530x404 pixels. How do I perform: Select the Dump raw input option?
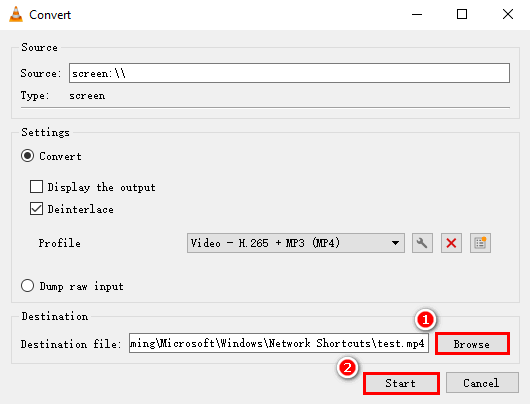(27, 286)
